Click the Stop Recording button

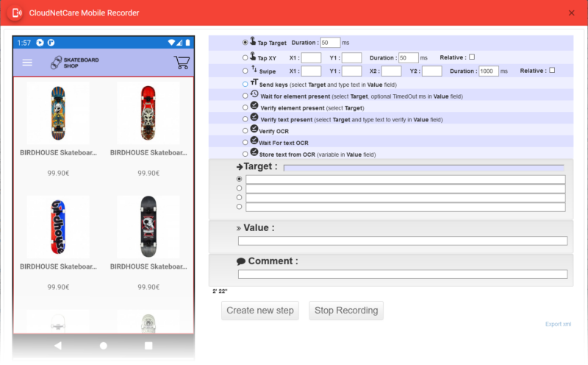[x=346, y=311]
